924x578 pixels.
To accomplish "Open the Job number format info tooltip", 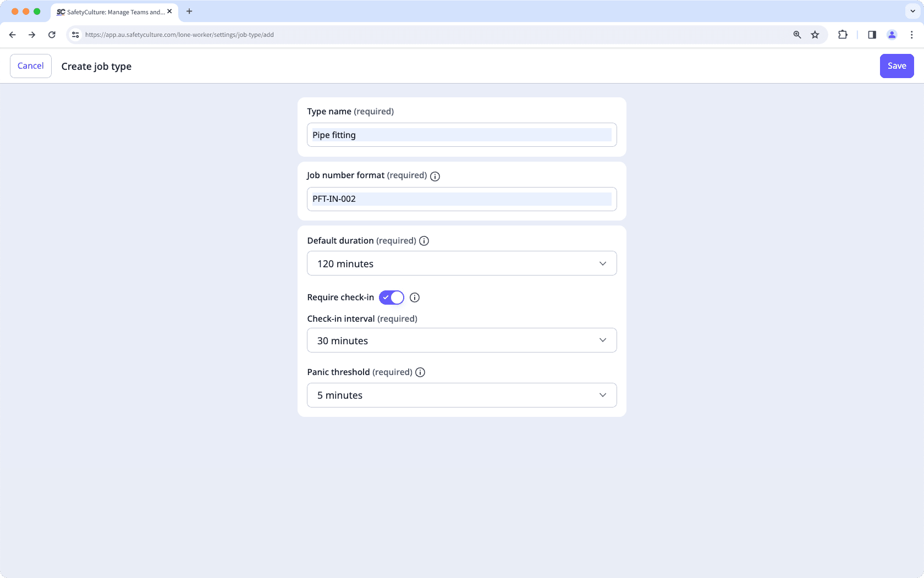I will click(x=435, y=176).
